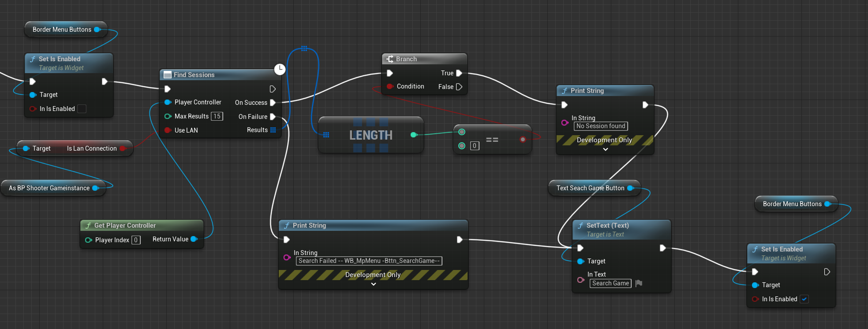Screen dimensions: 868x329
Task: Click the LENGTH node array input pin
Action: [x=326, y=135]
